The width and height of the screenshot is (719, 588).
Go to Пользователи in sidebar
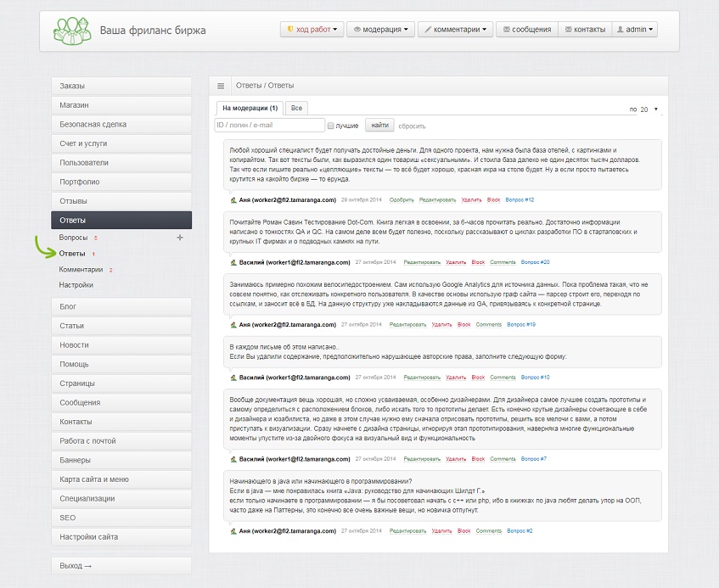point(121,163)
